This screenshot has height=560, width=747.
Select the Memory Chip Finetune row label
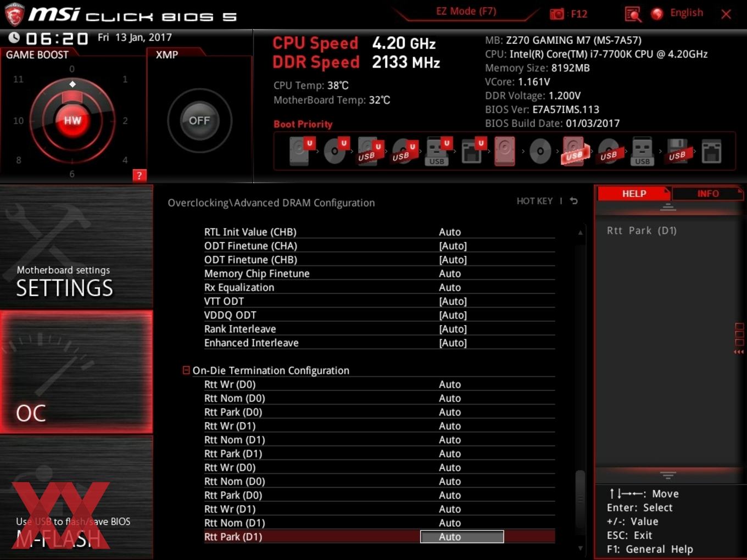tap(257, 273)
